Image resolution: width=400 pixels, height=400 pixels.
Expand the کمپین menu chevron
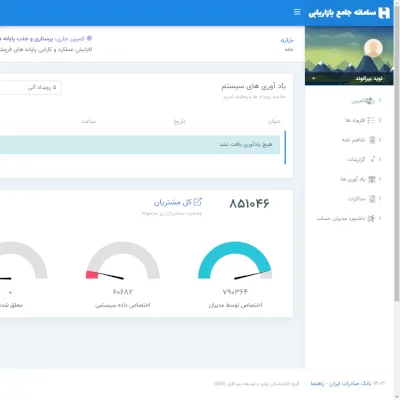(x=380, y=100)
